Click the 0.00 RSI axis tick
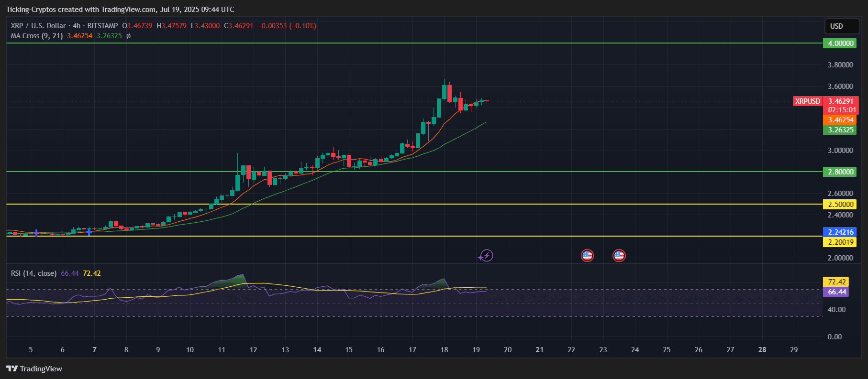The image size is (868, 379). pos(835,337)
